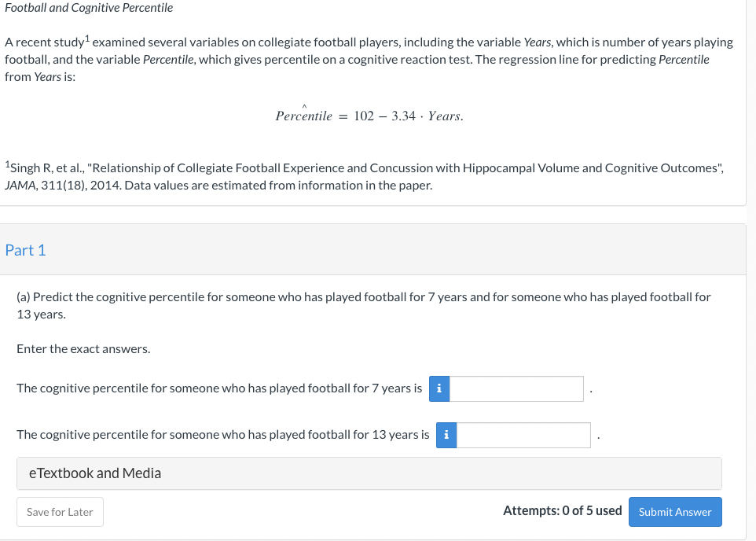Click the info icon beside the 13 years field
Viewport: 756px width, 541px height.
[446, 435]
